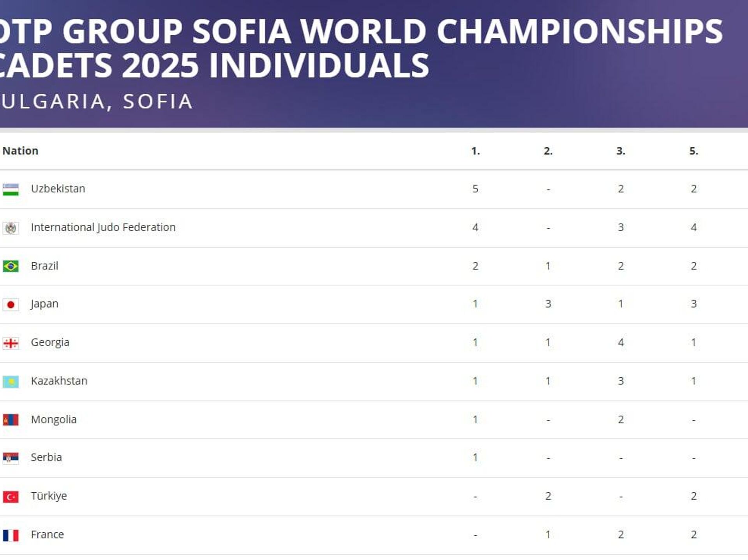Click the International Judo Federation logo icon
This screenshot has height=560, width=748.
coord(11,228)
